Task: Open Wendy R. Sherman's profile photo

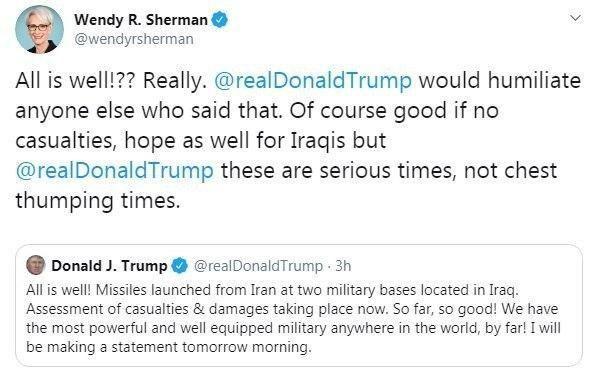Action: pyautogui.click(x=39, y=29)
